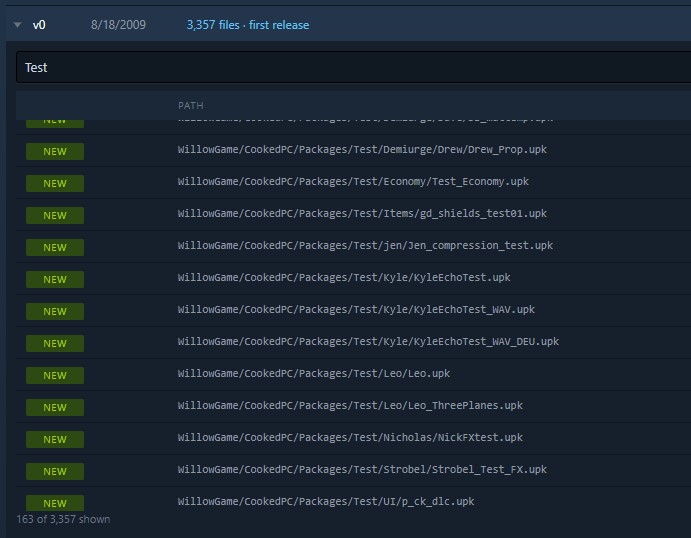Screen dimensions: 691x538
Task: Click the NEW badge beside KyleEchoTest_WAV_DEU.upk
Action: tap(55, 344)
